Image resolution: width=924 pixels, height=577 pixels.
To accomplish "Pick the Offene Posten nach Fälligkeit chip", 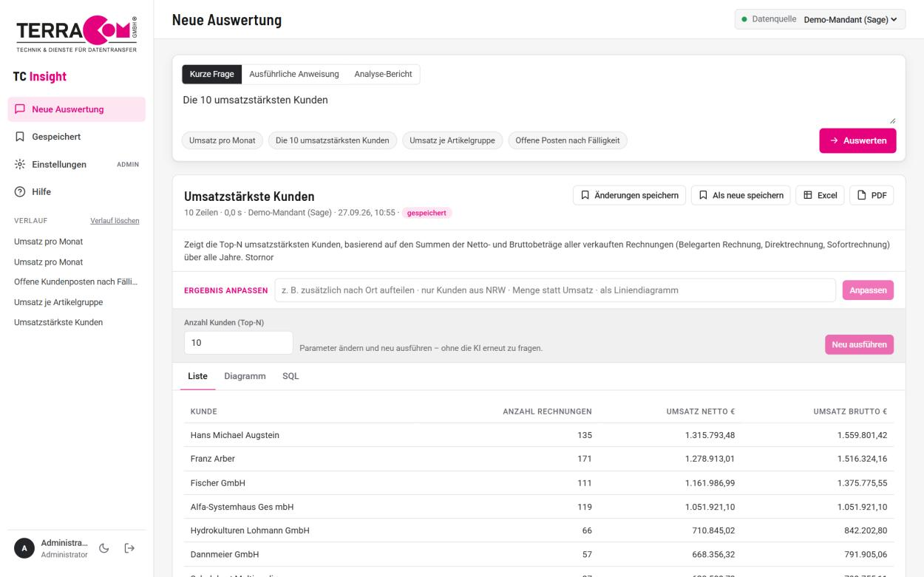I will (568, 140).
